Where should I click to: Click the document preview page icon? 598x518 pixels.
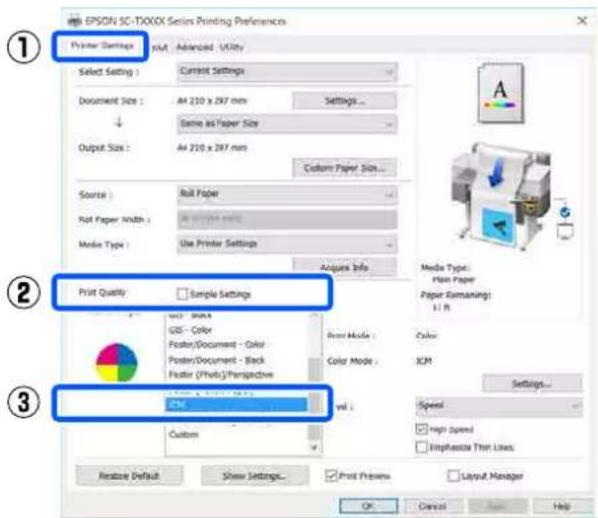point(500,93)
